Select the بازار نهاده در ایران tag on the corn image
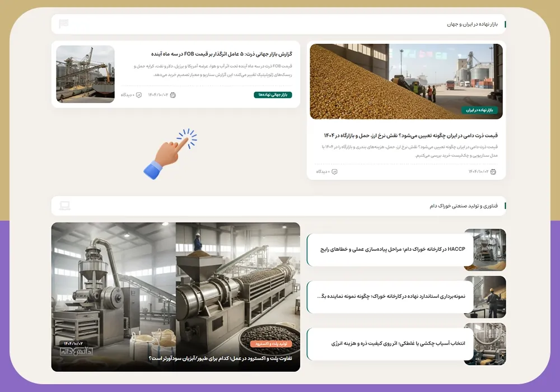Image resolution: width=560 pixels, height=392 pixels. (x=479, y=110)
